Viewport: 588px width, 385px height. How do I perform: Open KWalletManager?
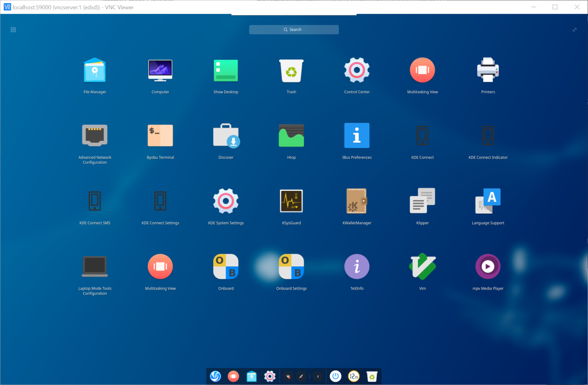[x=356, y=201]
